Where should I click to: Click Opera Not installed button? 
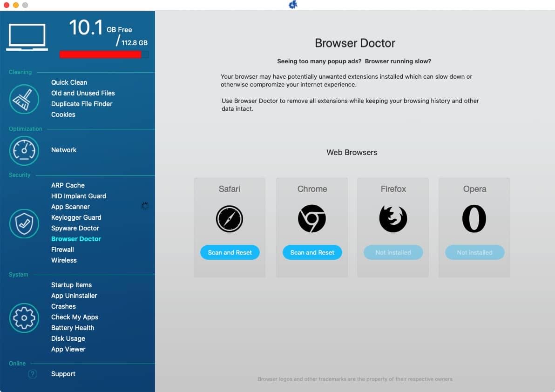tap(474, 252)
